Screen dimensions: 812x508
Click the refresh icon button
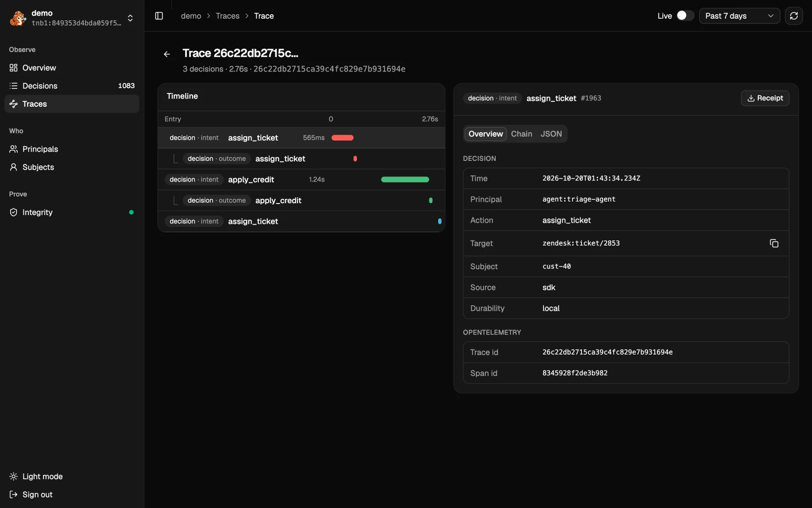point(794,16)
